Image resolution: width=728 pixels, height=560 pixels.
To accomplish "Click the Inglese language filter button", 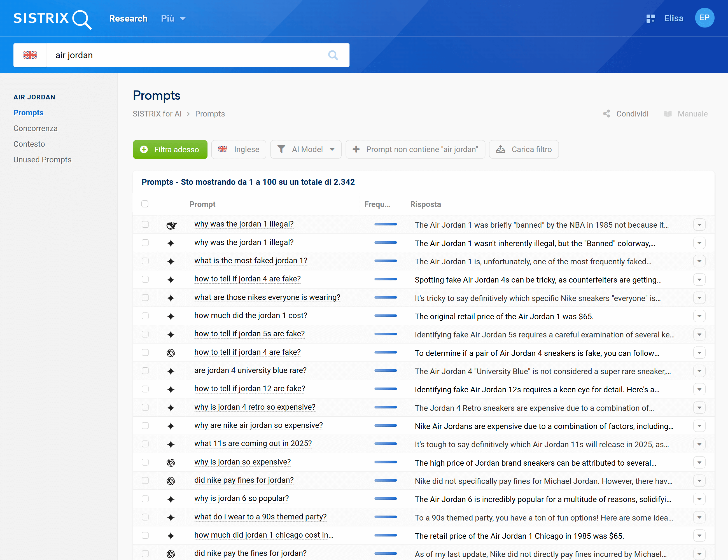I will click(x=239, y=149).
